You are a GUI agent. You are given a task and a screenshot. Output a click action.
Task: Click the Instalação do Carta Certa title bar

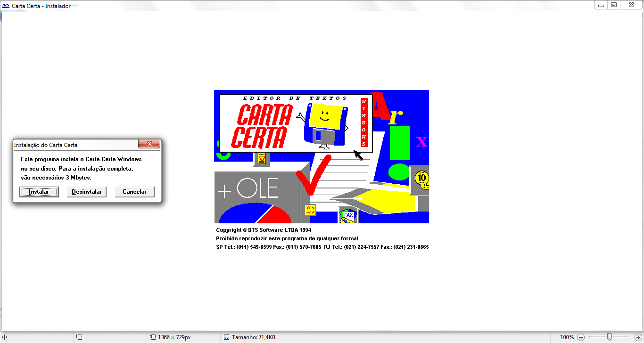click(x=71, y=145)
